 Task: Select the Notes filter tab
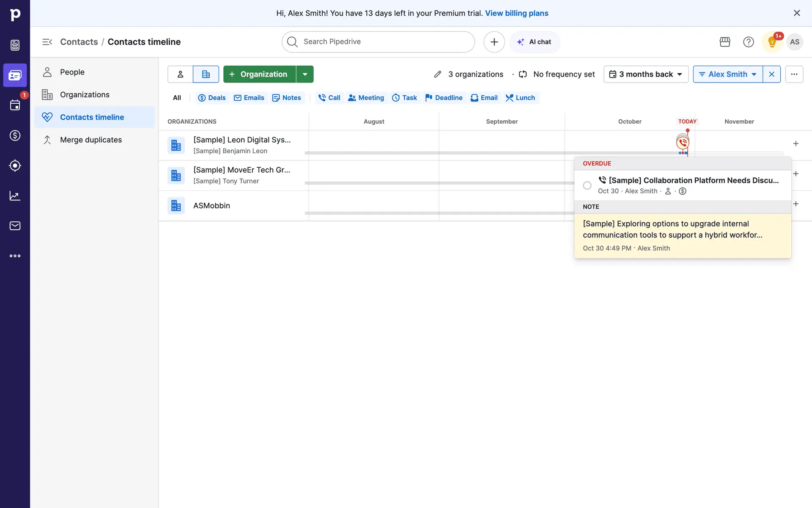pos(287,98)
